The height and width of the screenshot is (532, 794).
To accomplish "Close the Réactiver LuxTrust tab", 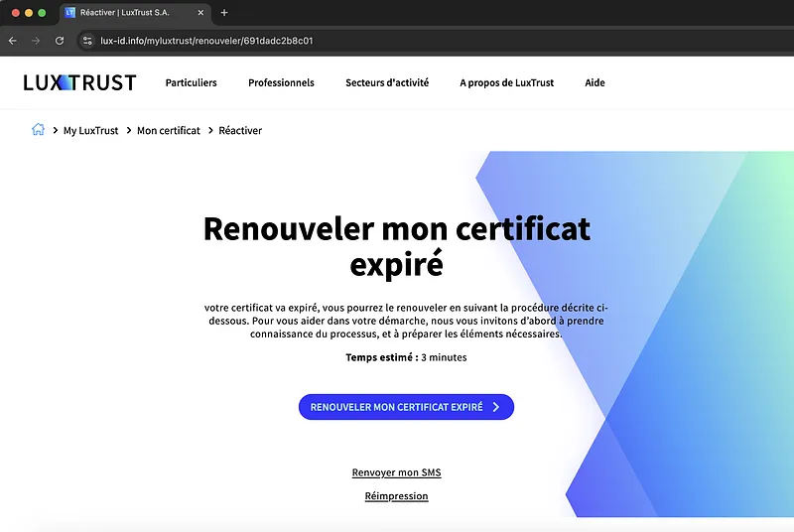I will 200,13.
